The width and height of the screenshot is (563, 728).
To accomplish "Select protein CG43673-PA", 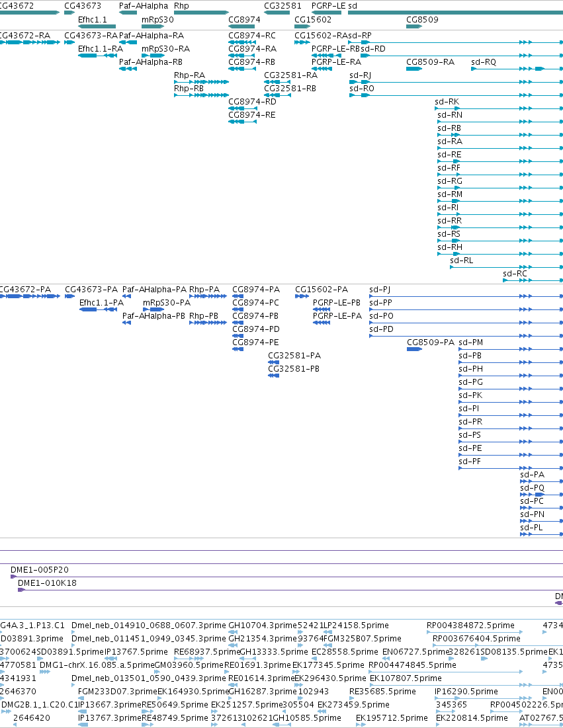I will click(91, 290).
